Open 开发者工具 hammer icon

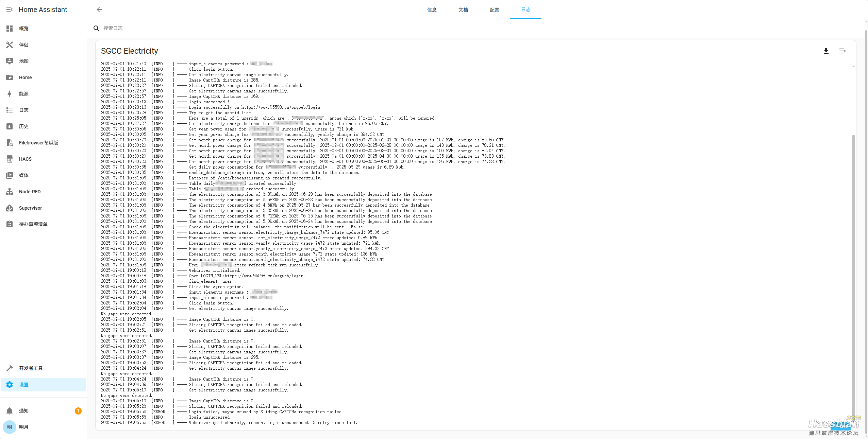pos(10,368)
